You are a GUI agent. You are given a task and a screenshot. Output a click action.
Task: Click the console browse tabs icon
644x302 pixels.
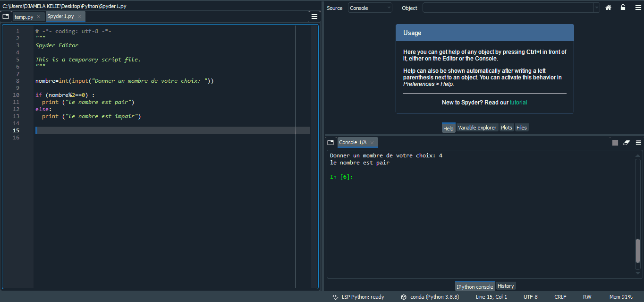point(330,143)
